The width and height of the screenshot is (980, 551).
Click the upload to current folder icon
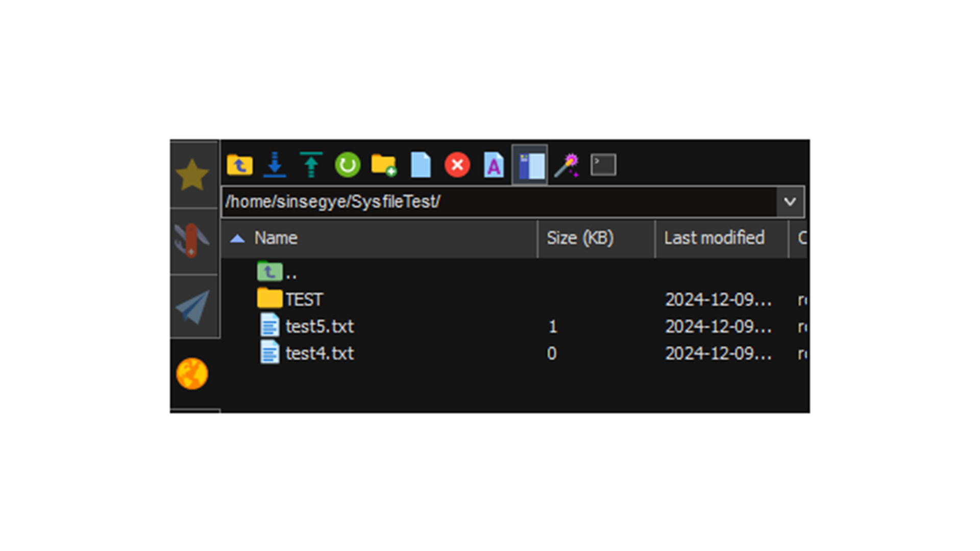(311, 165)
